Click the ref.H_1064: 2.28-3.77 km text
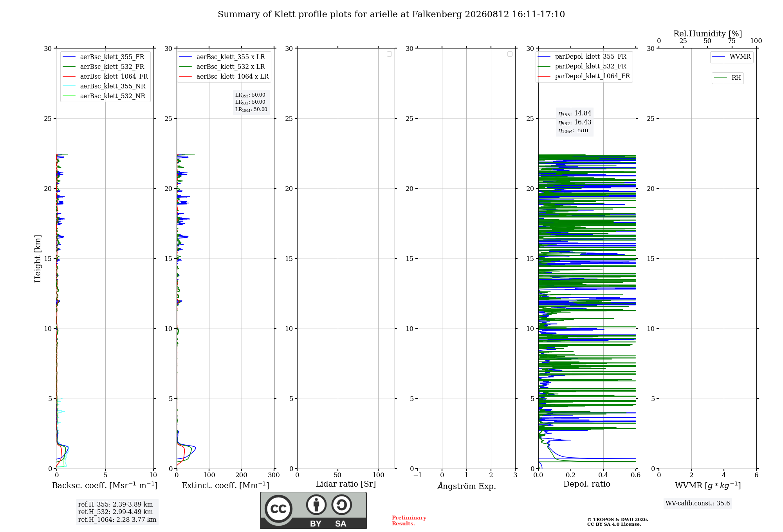Screen dimensions: 783x532 pyautogui.click(x=117, y=520)
